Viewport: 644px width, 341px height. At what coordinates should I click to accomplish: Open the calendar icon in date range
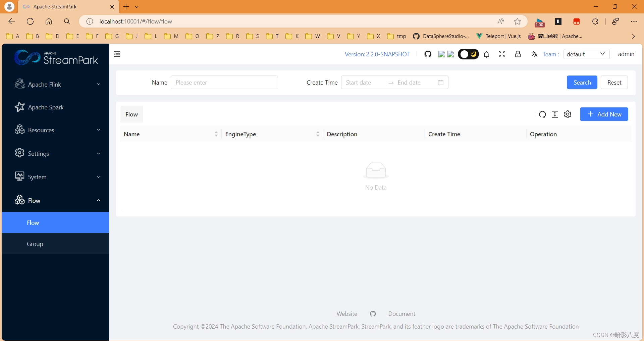click(440, 83)
